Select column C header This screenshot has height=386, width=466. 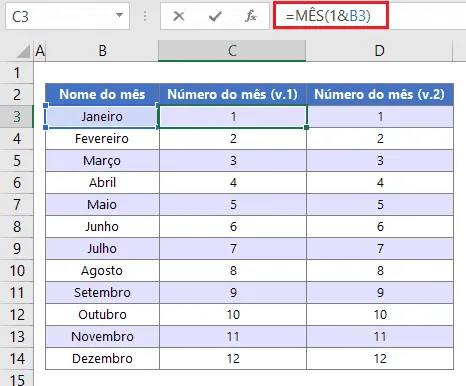232,51
